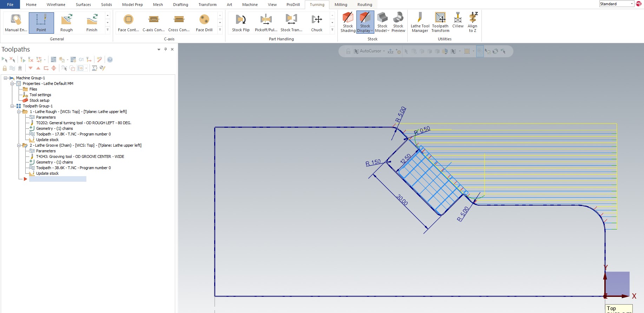This screenshot has width=644, height=313.
Task: Regenerate all selected operations
Action: [23, 60]
